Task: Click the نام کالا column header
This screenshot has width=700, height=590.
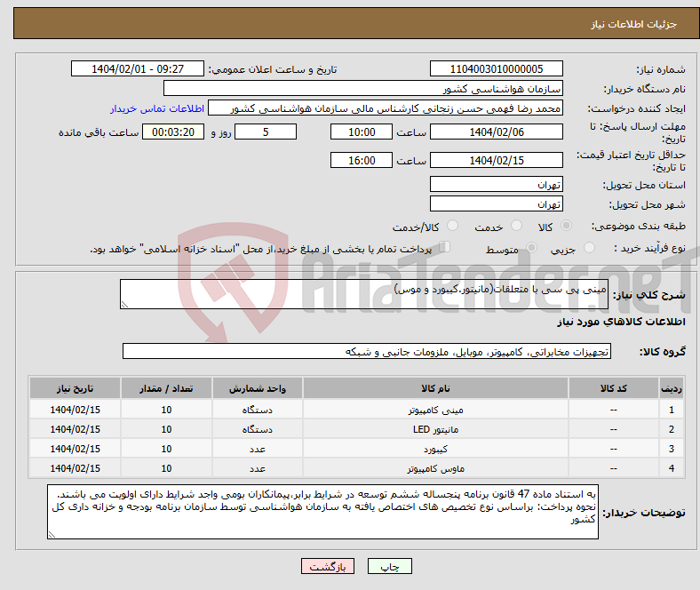Action: [x=435, y=388]
